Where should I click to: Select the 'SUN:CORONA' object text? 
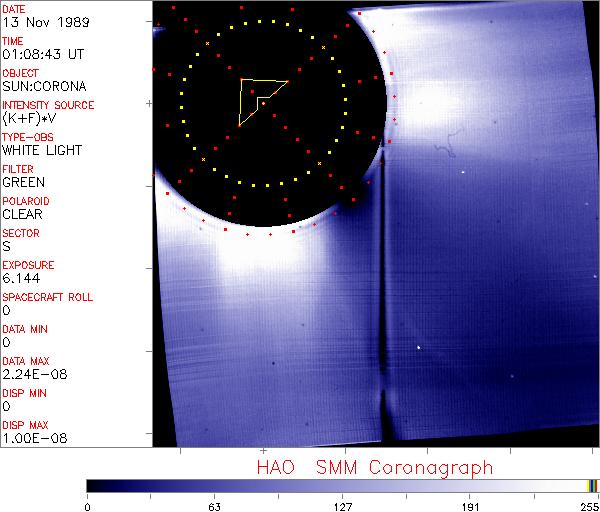pos(44,86)
